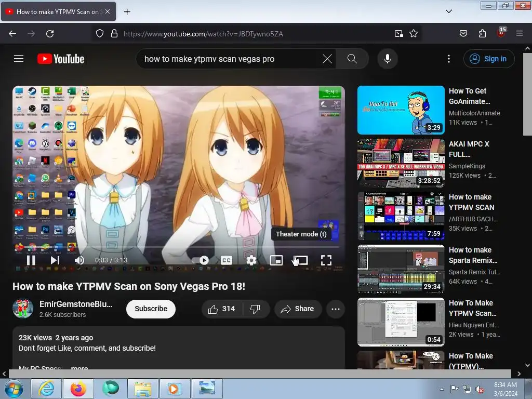Open browser extensions puzzle icon
532x399 pixels.
click(482, 33)
